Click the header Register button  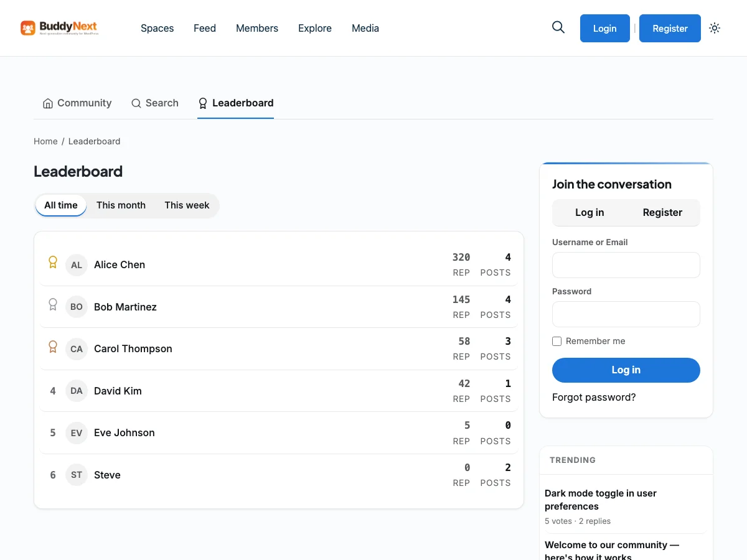click(x=670, y=28)
